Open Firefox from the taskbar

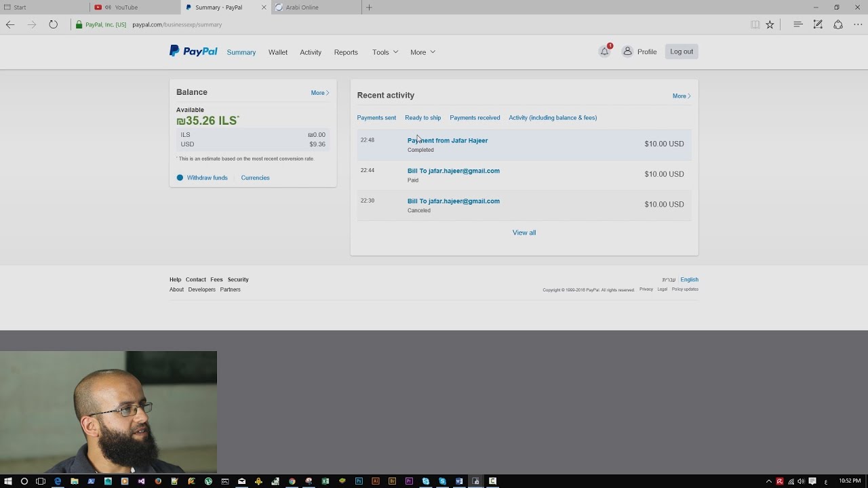158,481
